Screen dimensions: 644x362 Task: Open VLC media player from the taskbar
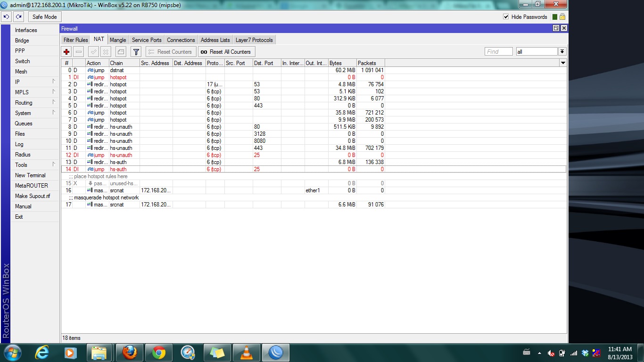pos(246,353)
